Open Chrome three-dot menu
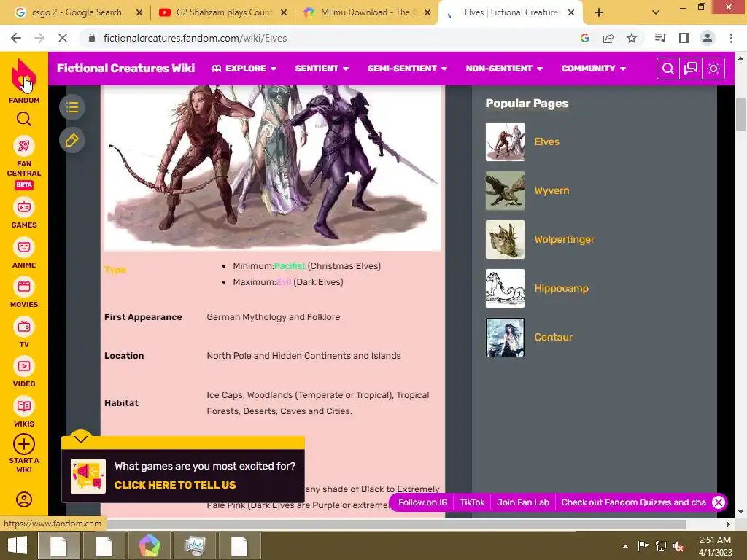 731,38
